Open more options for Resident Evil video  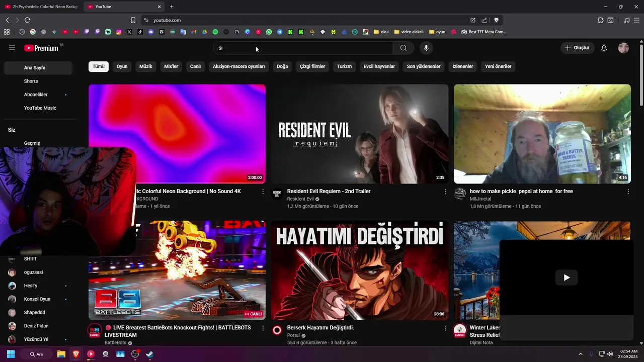pos(445,192)
